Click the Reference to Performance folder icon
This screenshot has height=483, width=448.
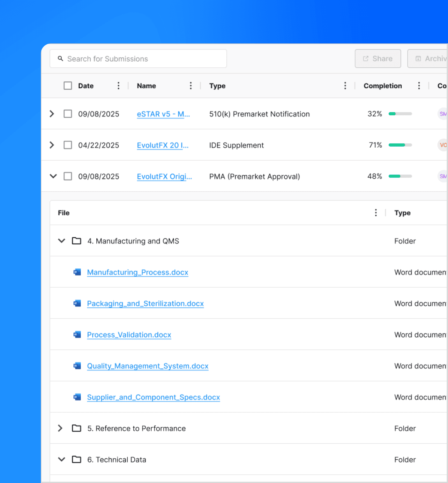click(x=77, y=428)
